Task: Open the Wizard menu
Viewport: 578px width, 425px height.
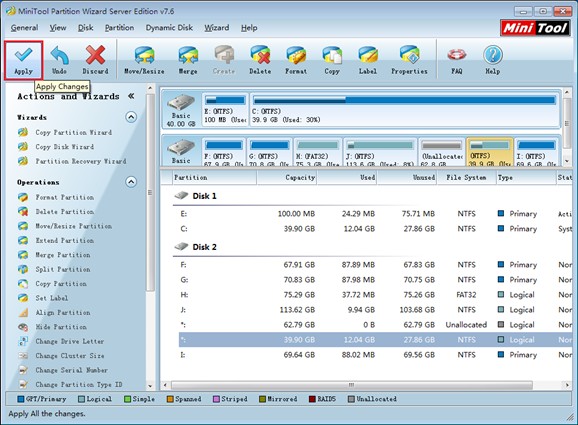Action: tap(217, 28)
